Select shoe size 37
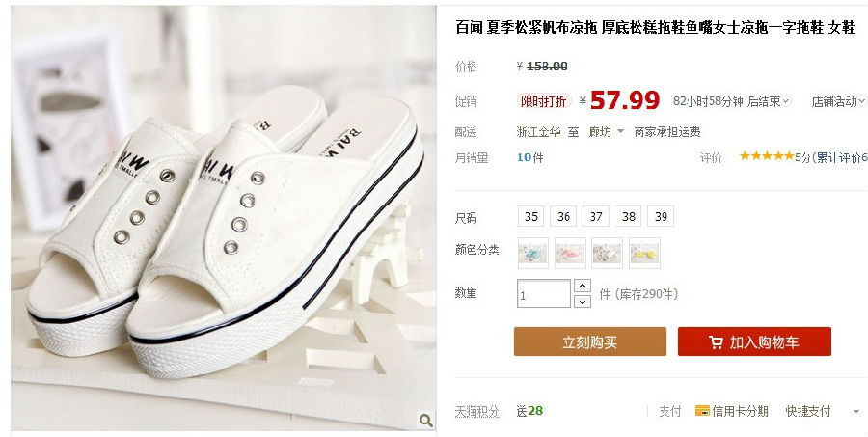The height and width of the screenshot is (437, 868). point(596,216)
